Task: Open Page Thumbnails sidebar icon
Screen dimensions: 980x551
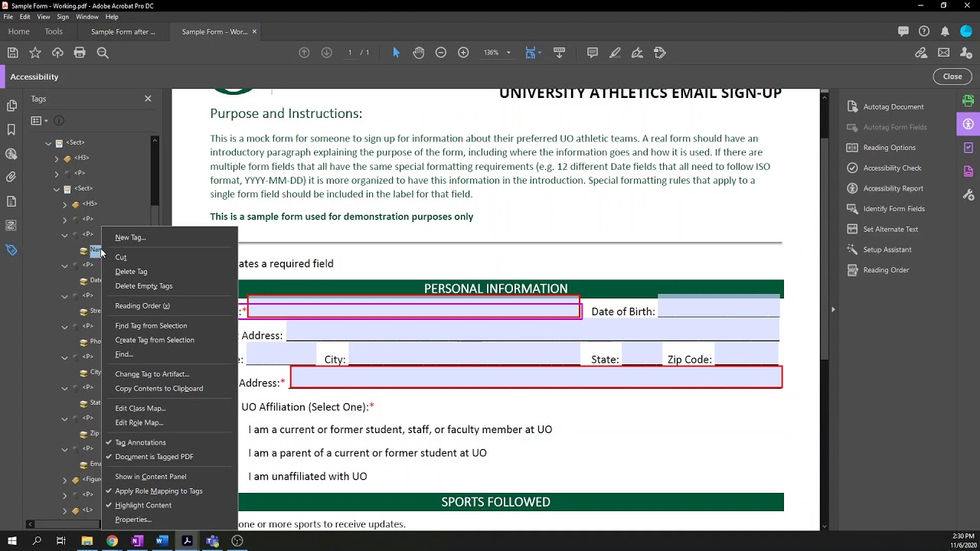Action: tap(11, 106)
